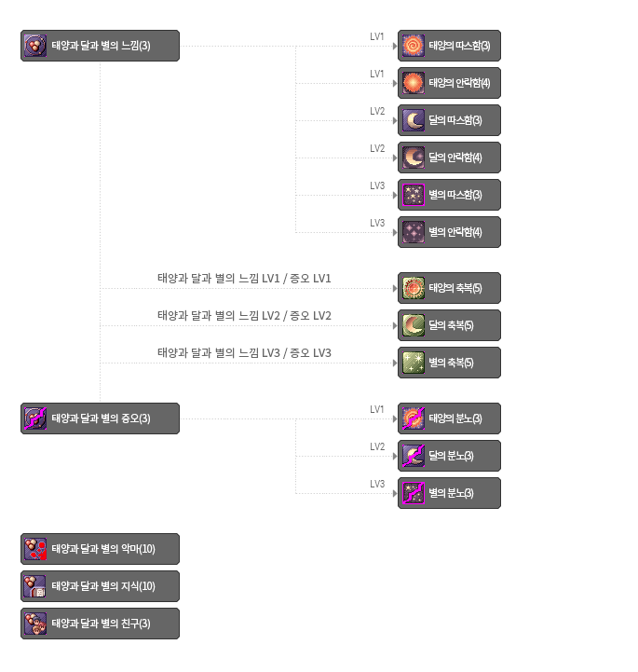Viewport: 638px width, 672px height.
Task: Open the 태양과 달과 별의 악마 skill
Action: pos(100,549)
